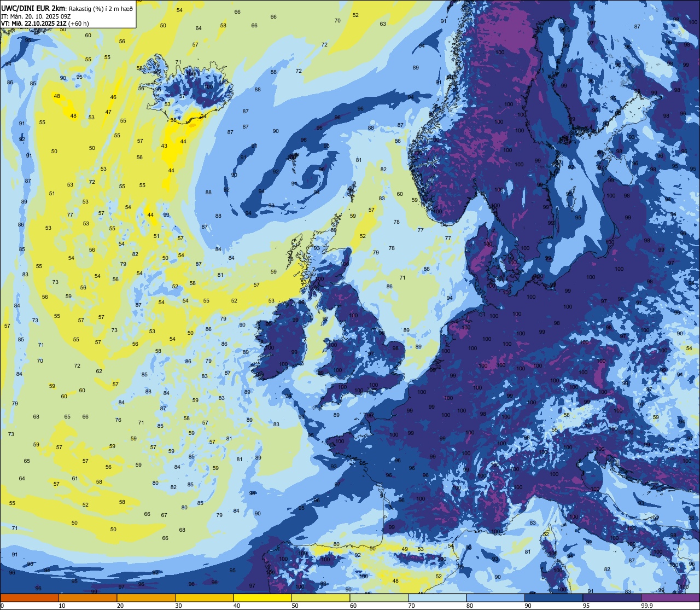Screen dimensions: 700x610
Task: Select the 90–95 blue legend segment
Action: click(x=553, y=597)
